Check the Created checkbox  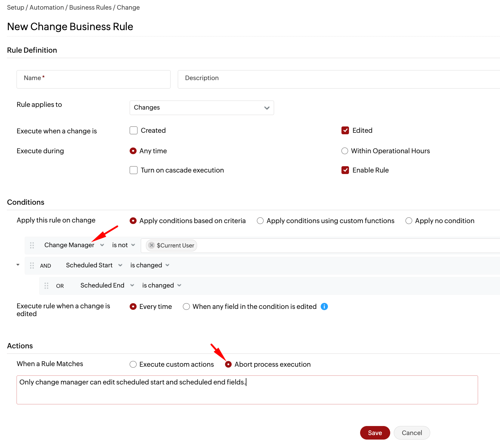(x=134, y=130)
